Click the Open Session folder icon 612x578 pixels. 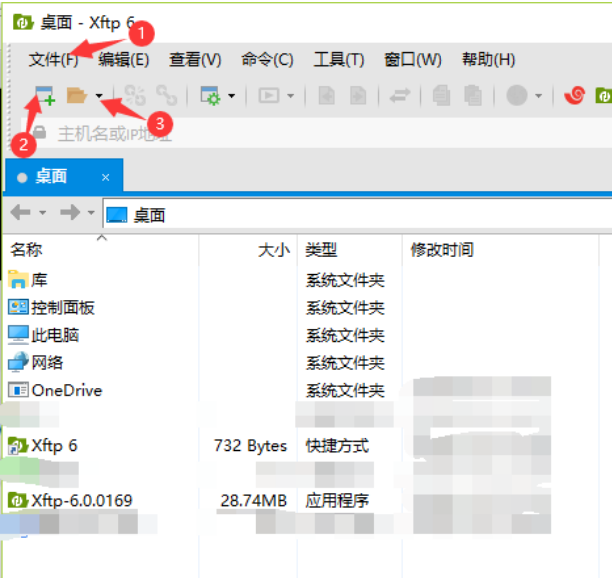[x=76, y=96]
